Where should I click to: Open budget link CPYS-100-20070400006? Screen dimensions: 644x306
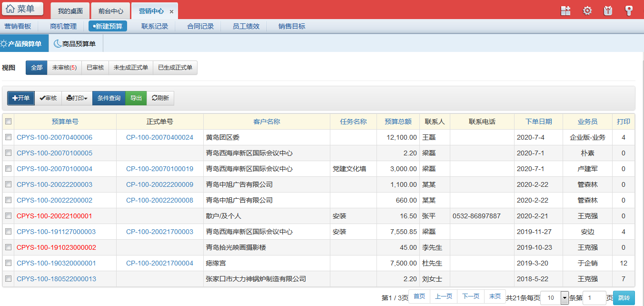[54, 137]
